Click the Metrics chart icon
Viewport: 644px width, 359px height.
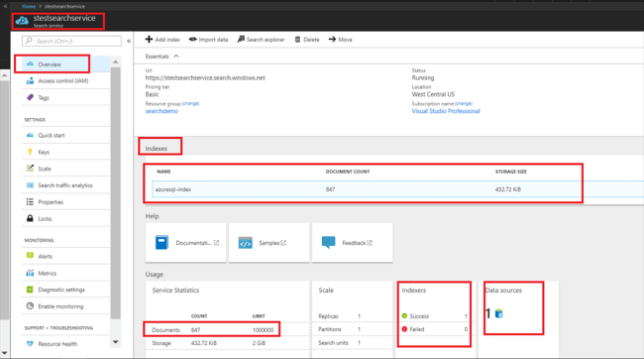coord(30,273)
